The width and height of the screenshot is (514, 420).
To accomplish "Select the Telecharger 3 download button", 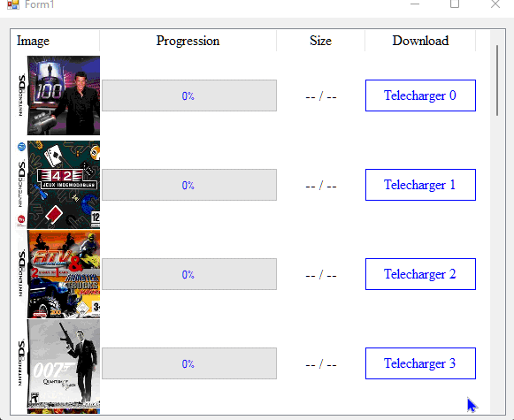I will click(x=420, y=363).
